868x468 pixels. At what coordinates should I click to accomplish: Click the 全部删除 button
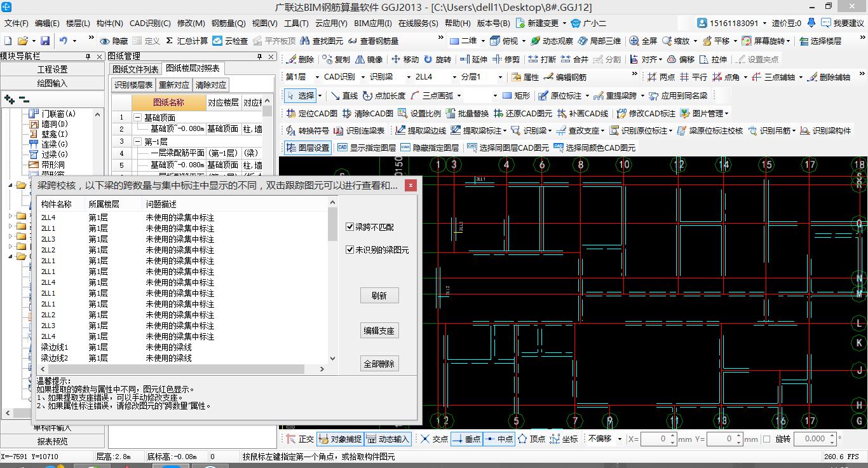[x=379, y=364]
